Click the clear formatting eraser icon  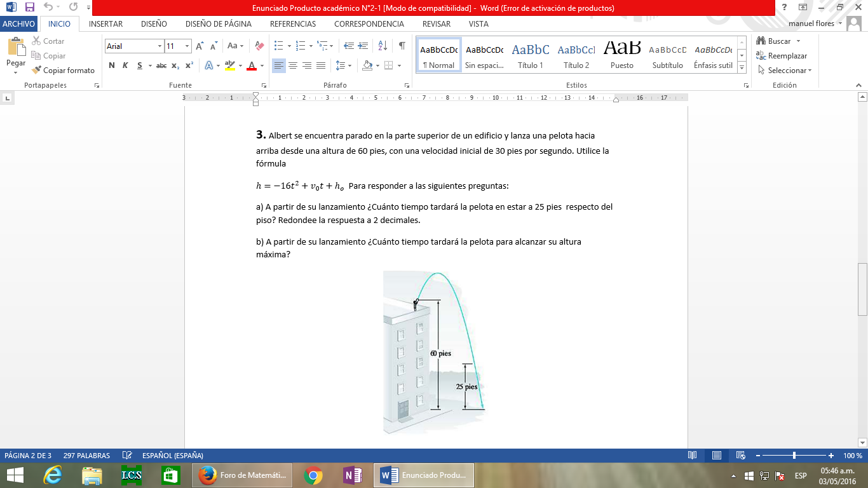coord(259,46)
